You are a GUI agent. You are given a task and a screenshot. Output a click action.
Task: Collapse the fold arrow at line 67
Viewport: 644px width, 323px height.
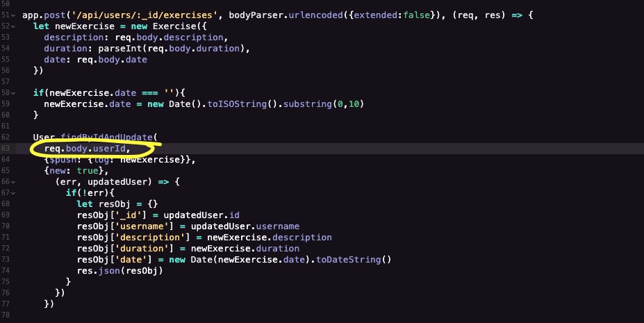coord(14,193)
